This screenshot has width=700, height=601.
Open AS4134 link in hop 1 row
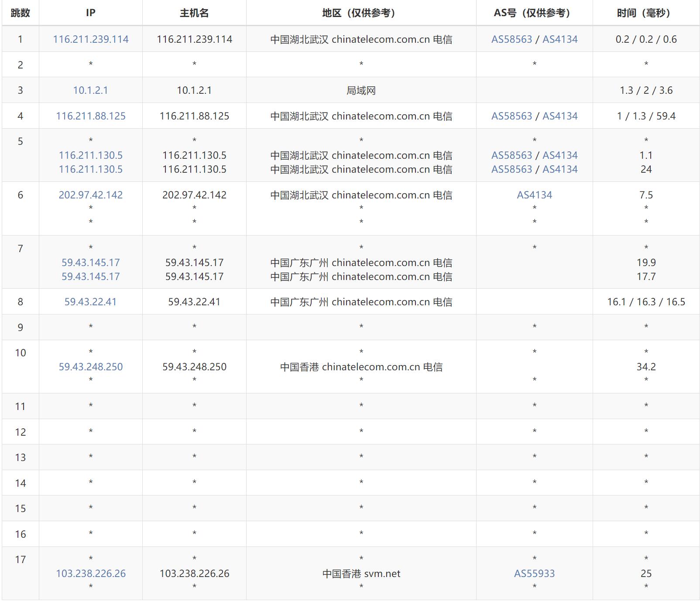pyautogui.click(x=560, y=39)
